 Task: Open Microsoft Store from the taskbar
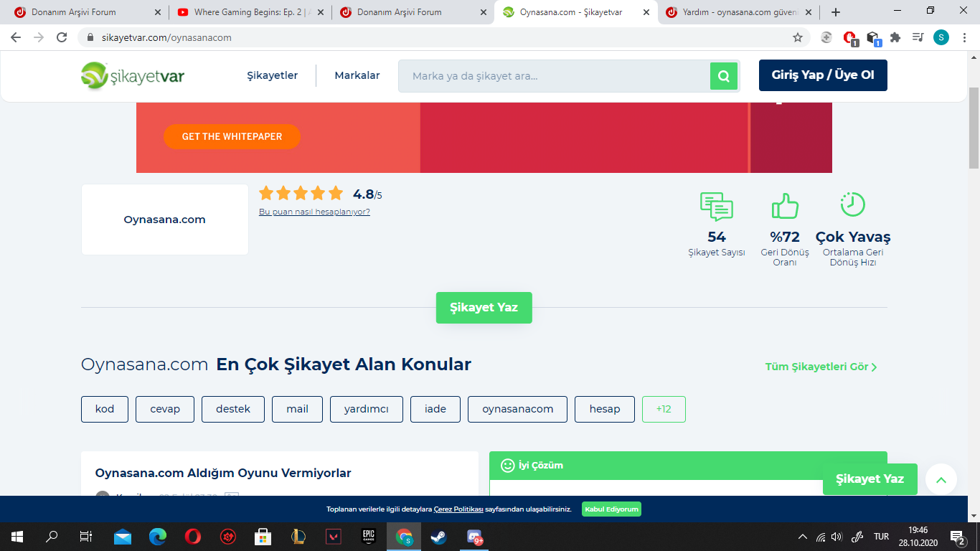[263, 536]
